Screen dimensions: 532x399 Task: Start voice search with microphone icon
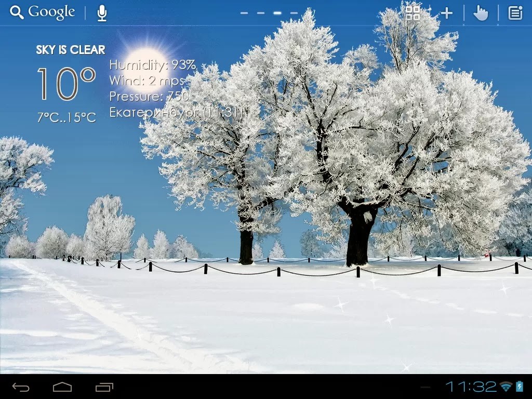coord(102,13)
